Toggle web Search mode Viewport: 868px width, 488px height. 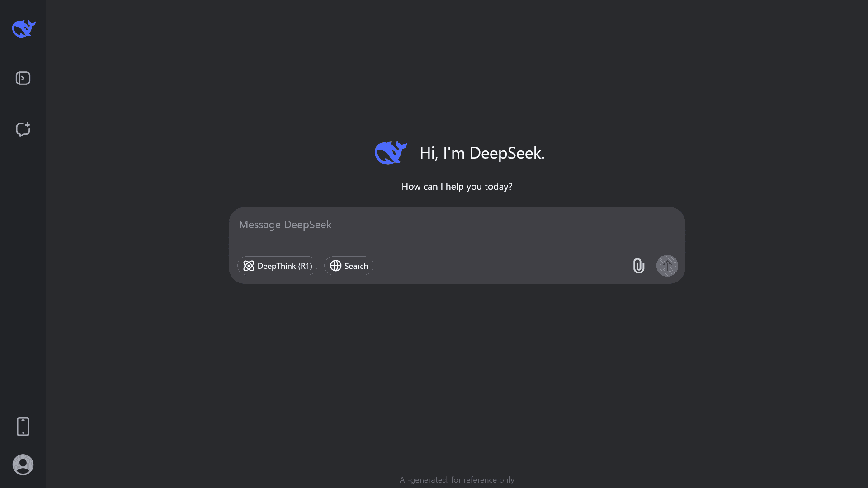pos(349,266)
